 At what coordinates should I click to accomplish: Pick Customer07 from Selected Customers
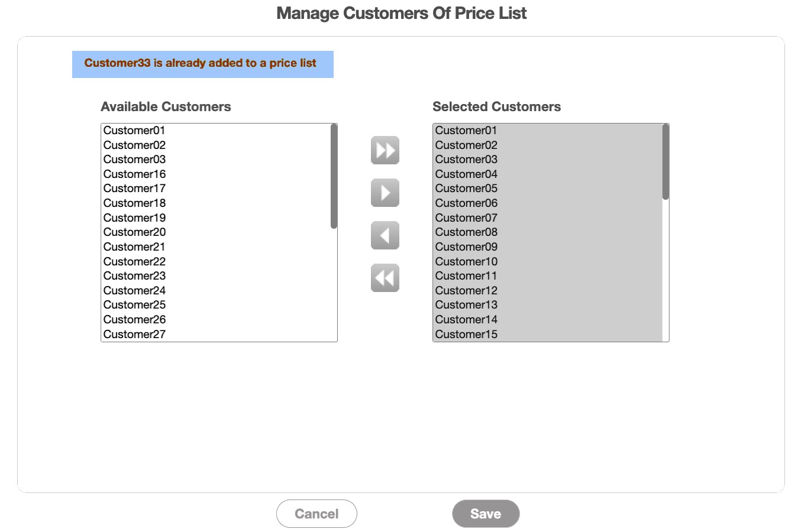[466, 218]
